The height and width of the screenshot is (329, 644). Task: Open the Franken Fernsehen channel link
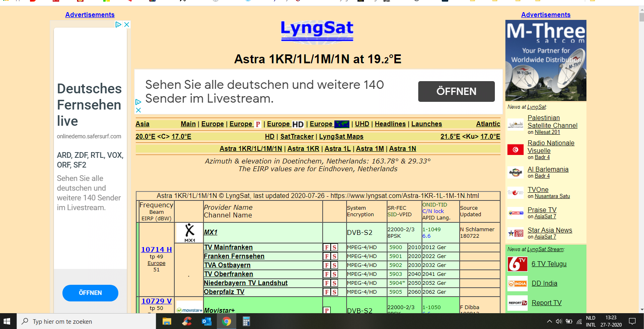pos(234,256)
